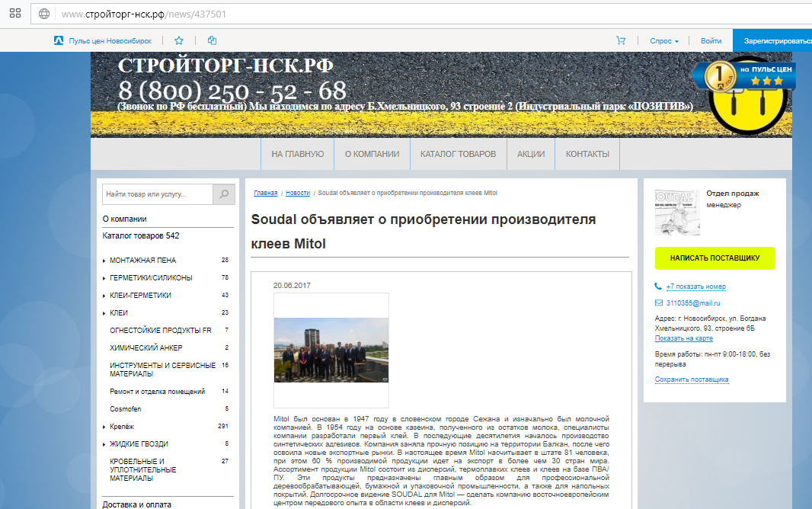812x509 pixels.
Task: Click the star favorites icon
Action: pyautogui.click(x=179, y=40)
